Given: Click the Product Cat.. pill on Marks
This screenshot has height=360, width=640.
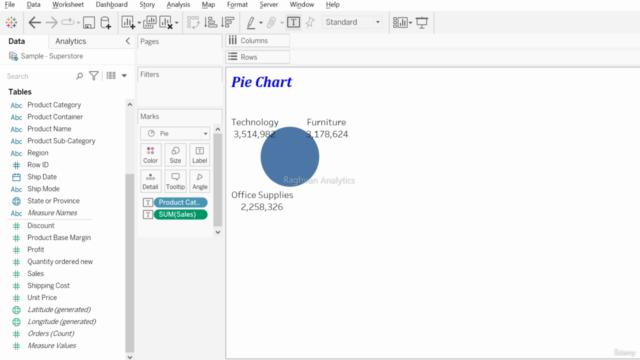Looking at the screenshot, I should pyautogui.click(x=180, y=202).
